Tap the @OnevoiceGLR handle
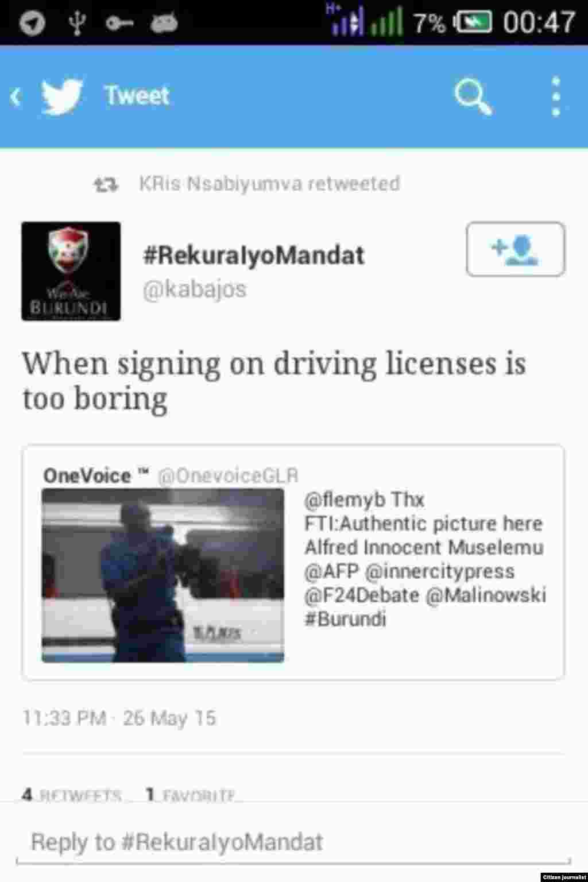588x882 pixels. 228,475
